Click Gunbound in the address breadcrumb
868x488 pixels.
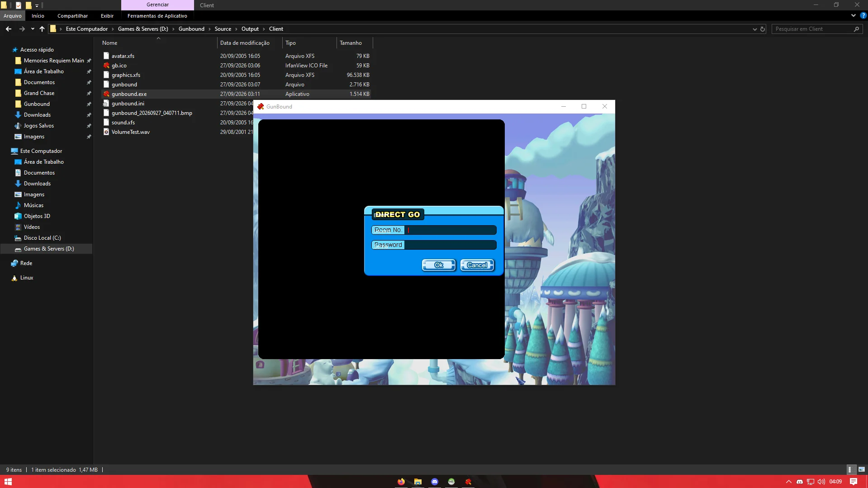pyautogui.click(x=191, y=29)
